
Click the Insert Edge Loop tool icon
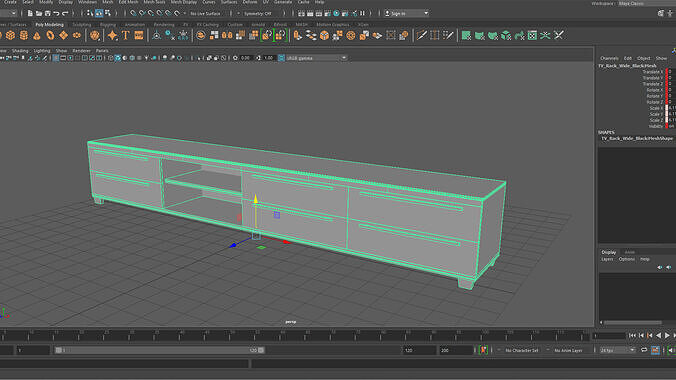[435, 35]
